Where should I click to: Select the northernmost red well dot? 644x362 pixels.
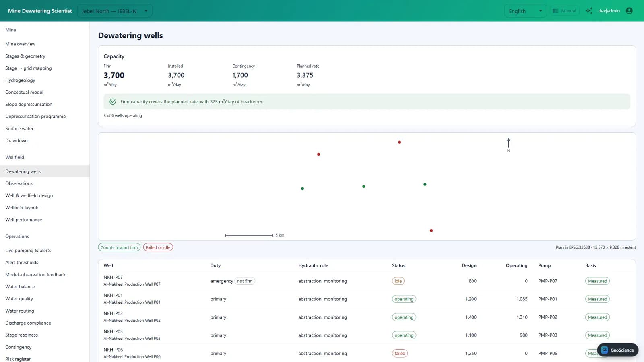tap(399, 142)
